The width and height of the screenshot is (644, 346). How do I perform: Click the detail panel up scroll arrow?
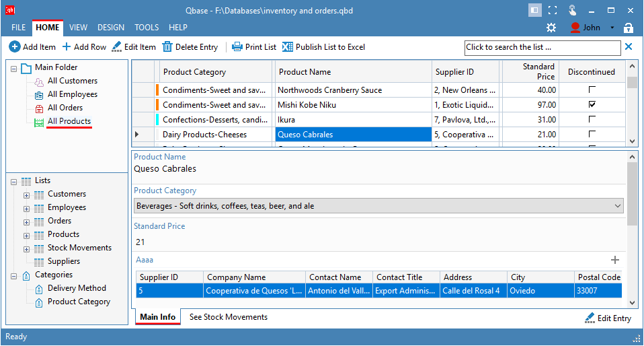click(x=632, y=157)
